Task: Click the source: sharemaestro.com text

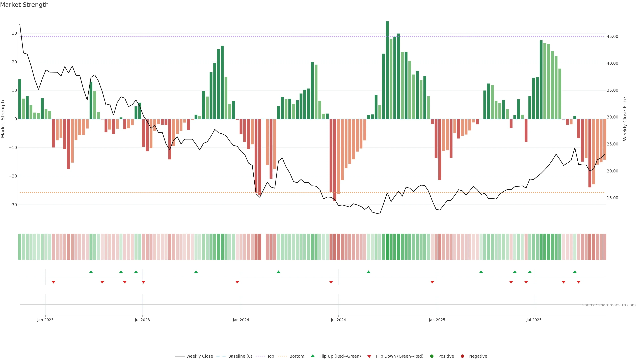Action: [609, 305]
